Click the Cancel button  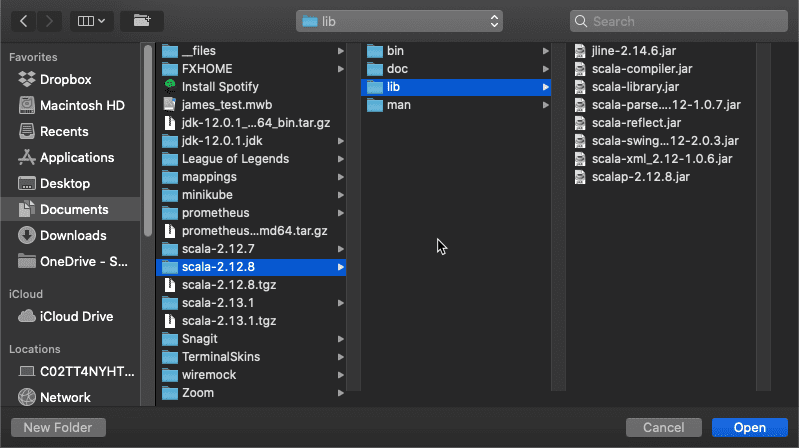coord(663,427)
